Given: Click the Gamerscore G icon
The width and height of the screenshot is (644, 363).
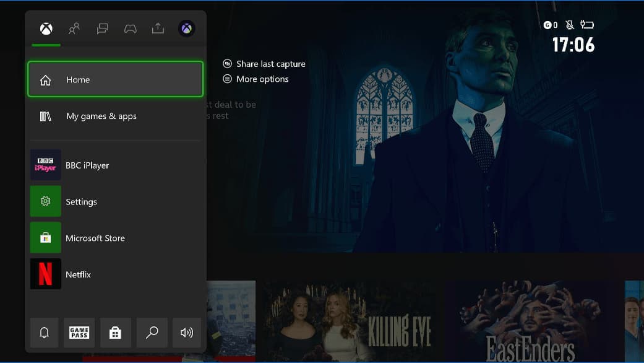Looking at the screenshot, I should [547, 25].
